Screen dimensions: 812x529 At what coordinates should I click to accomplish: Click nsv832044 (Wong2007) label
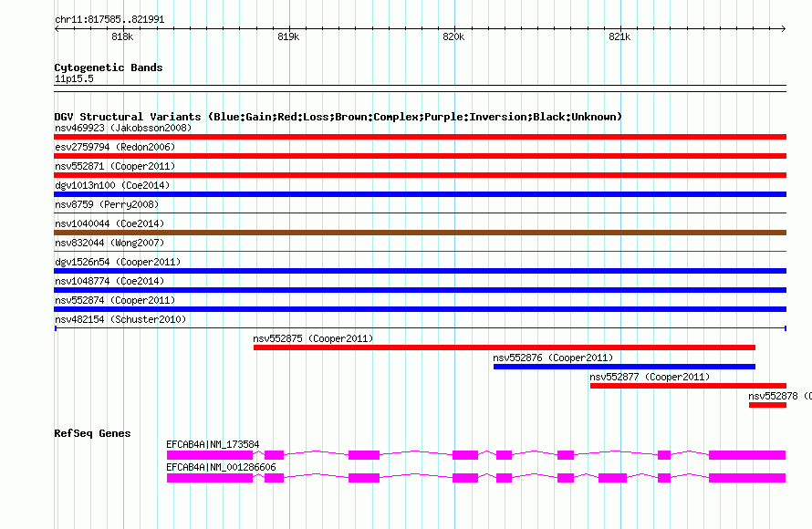pos(109,243)
